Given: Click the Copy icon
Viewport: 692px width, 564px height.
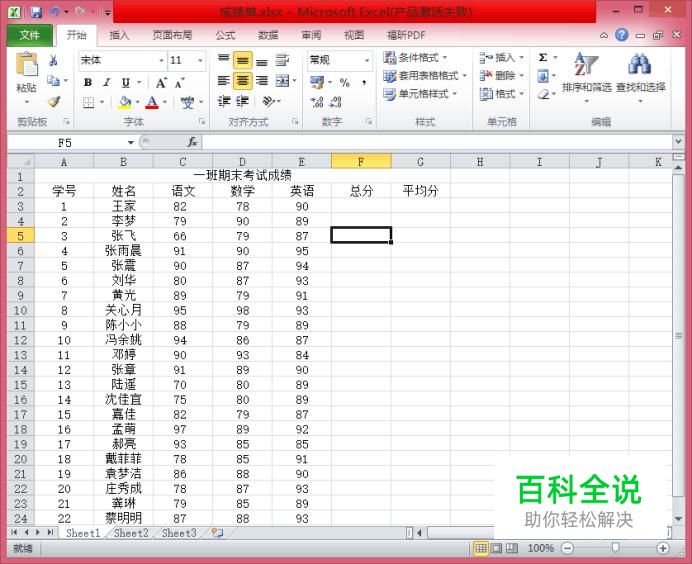Looking at the screenshot, I should click(x=53, y=81).
